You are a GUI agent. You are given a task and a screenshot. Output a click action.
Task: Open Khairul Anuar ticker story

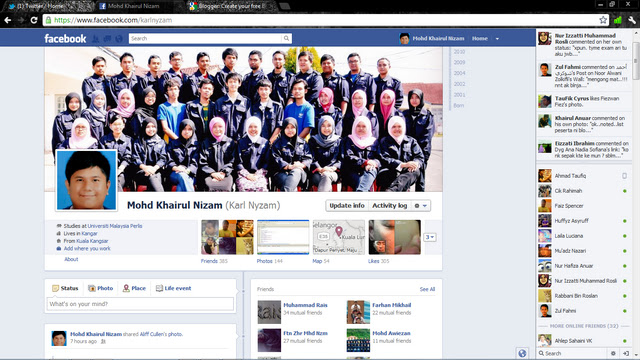click(x=584, y=124)
